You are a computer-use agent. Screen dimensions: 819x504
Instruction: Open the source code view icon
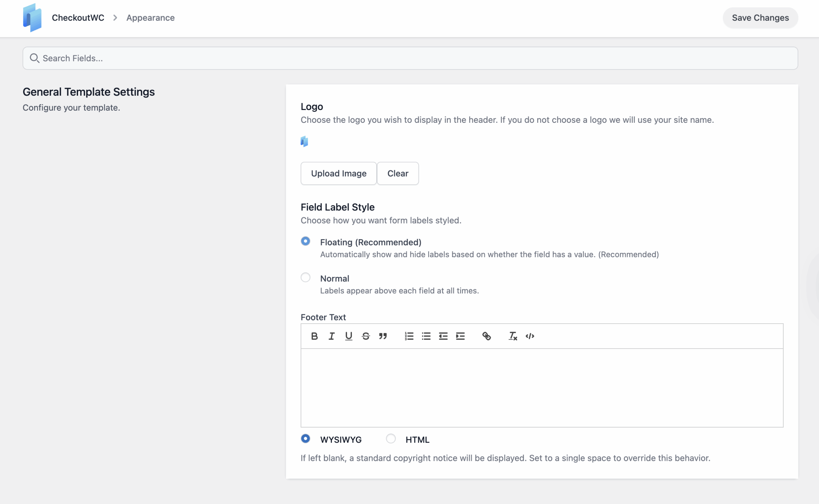(x=529, y=336)
